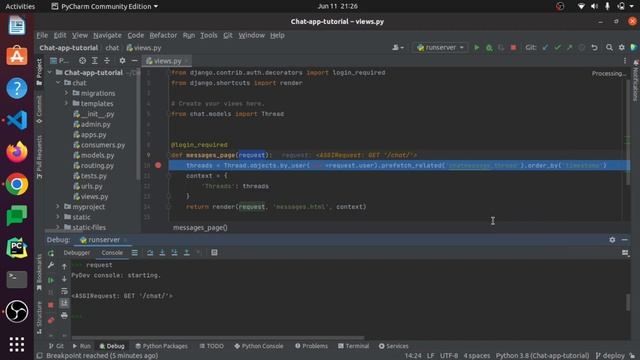Image resolution: width=640 pixels, height=360 pixels.
Task: Expand the templates folder
Action: coord(66,104)
